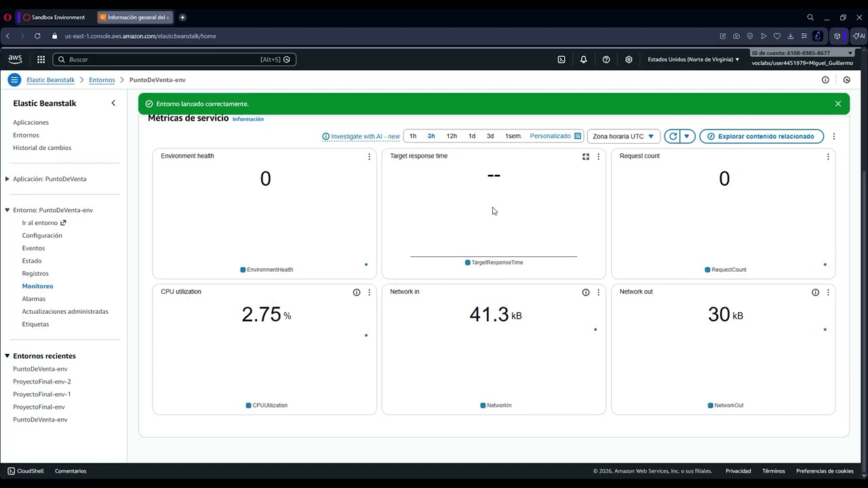Open a new browser tab
The width and height of the screenshot is (868, 488).
click(x=182, y=17)
